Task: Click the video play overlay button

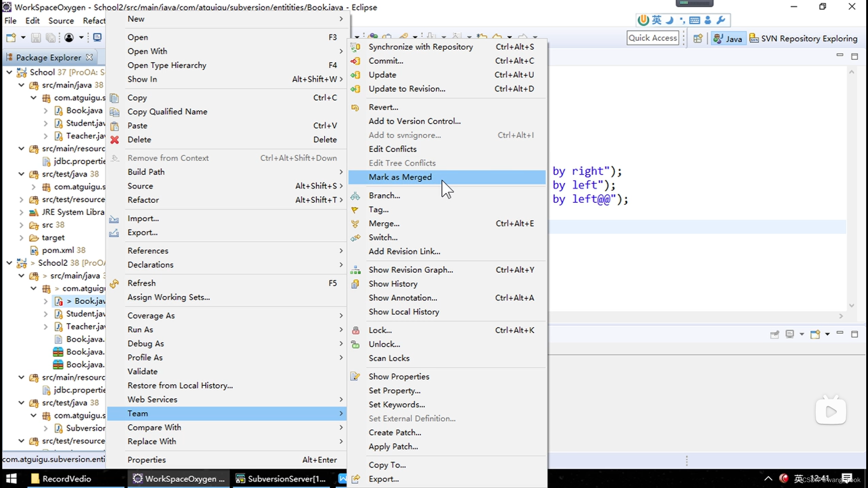Action: (x=831, y=411)
